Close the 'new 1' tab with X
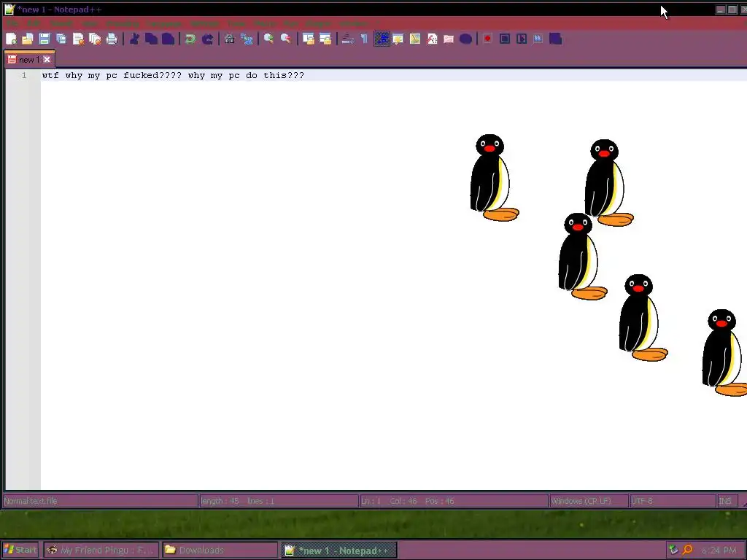The image size is (747, 560). coord(47,60)
